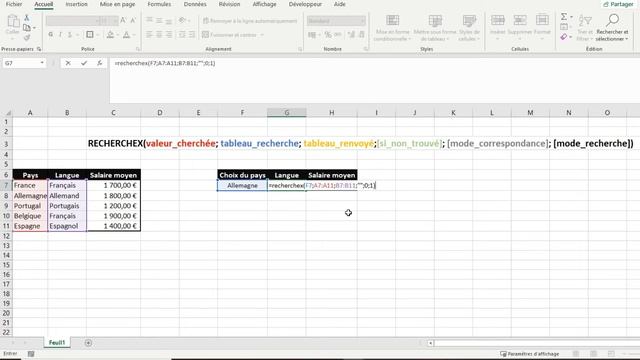Click row 15 header
The image size is (640, 360).
click(x=6, y=265)
